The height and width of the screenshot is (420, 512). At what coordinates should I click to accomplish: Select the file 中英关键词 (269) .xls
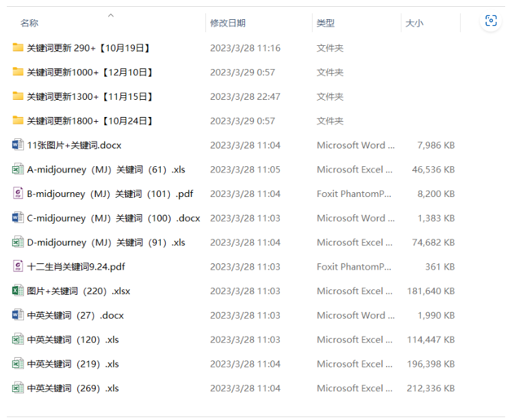[x=73, y=389]
